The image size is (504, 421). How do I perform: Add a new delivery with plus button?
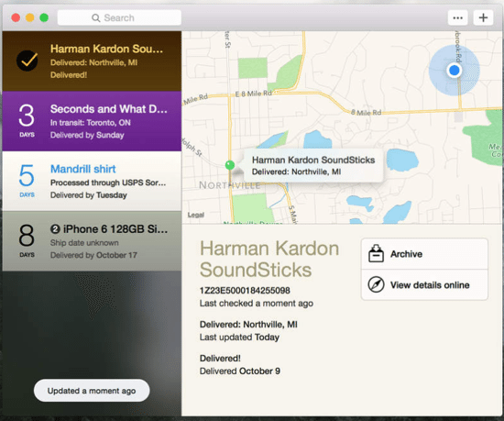[483, 17]
